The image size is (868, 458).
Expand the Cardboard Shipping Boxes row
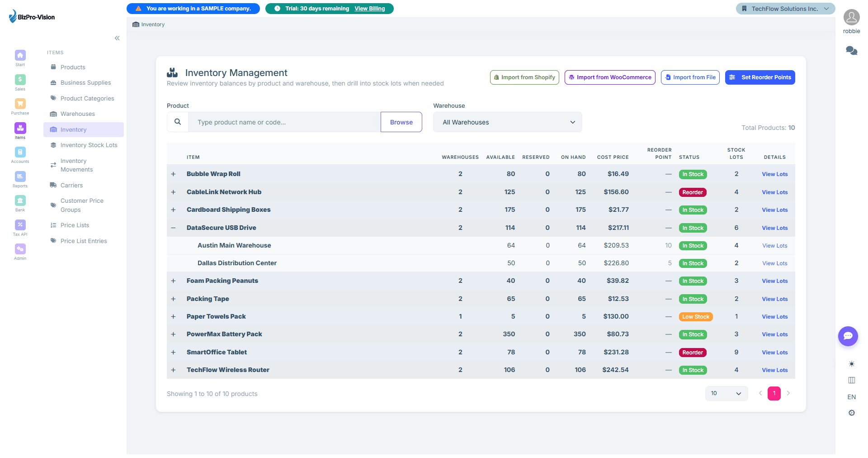(x=173, y=210)
